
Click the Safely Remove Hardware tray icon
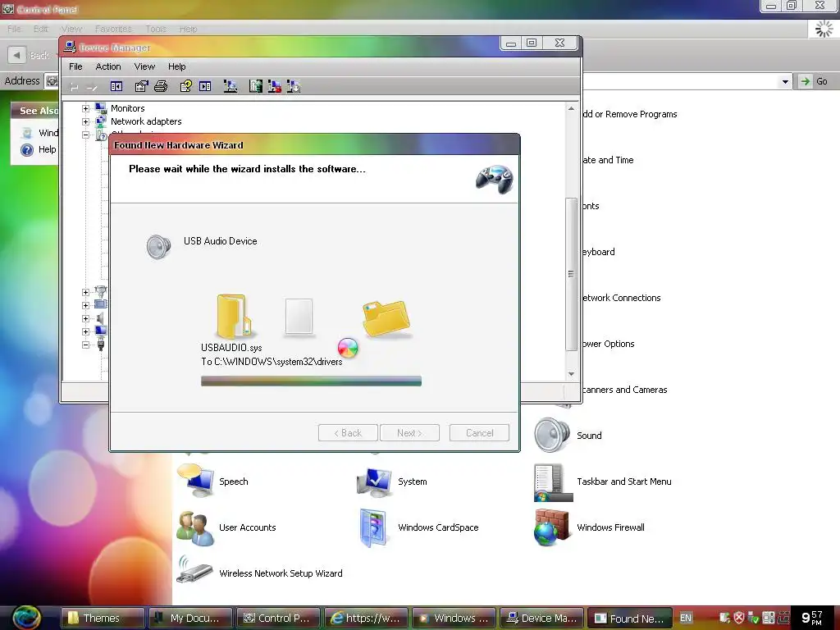(753, 618)
